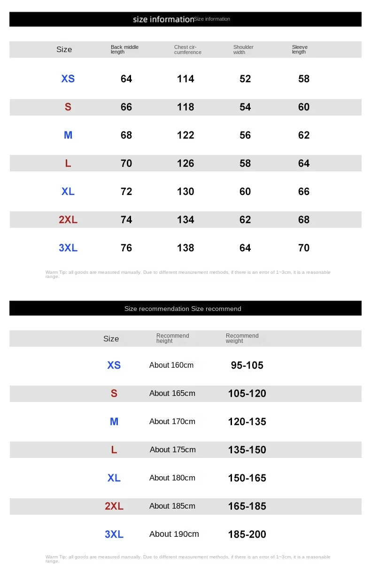Click the Warm Tip note below the recommendation table
The height and width of the screenshot is (588, 371).
(x=188, y=559)
